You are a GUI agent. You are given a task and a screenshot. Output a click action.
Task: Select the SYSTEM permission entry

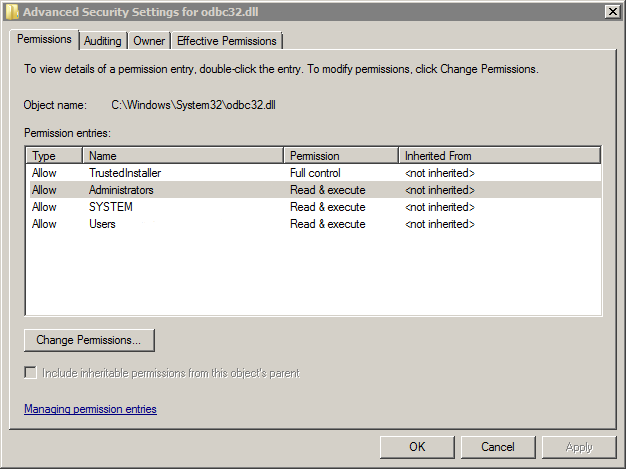click(111, 207)
